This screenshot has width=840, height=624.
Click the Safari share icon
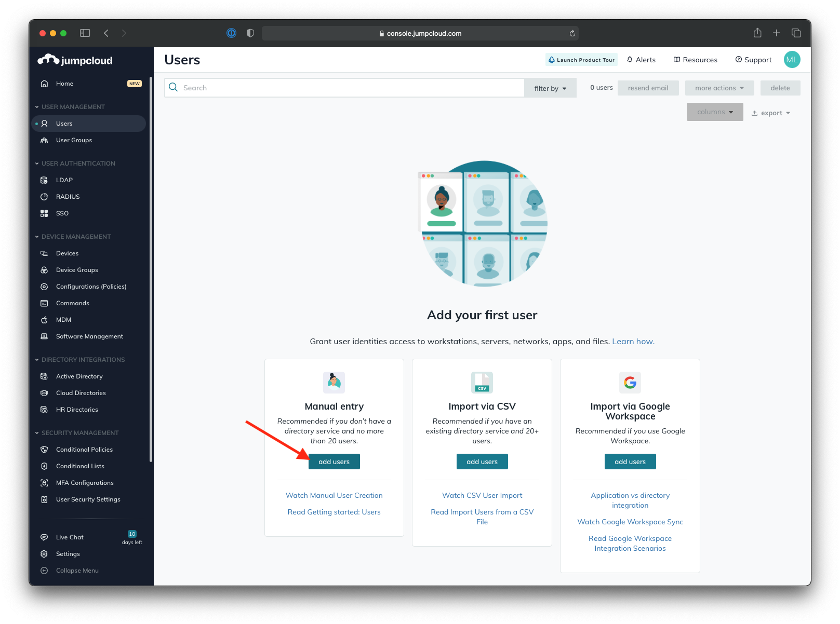coord(757,33)
